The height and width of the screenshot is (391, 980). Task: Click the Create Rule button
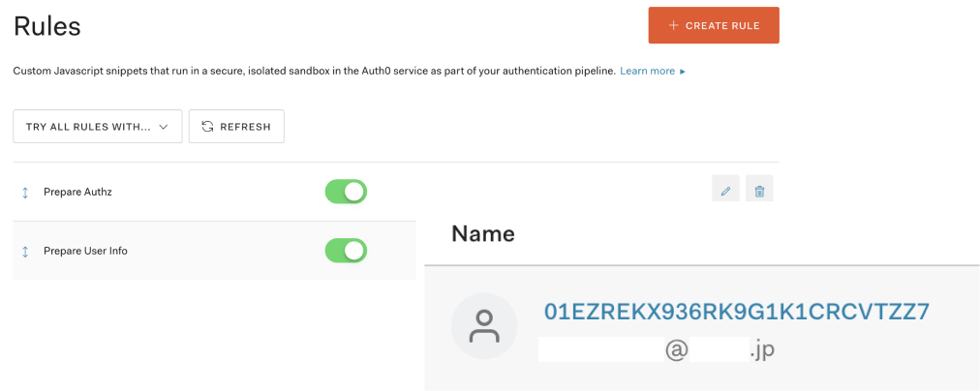(x=714, y=25)
